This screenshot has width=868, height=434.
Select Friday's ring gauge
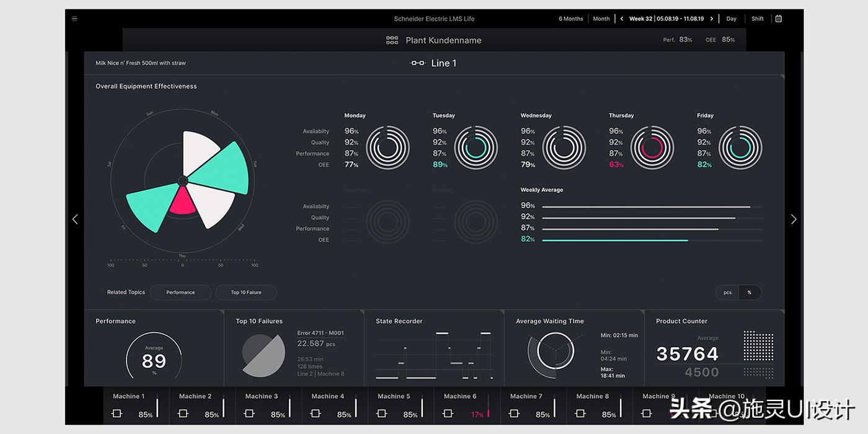coord(740,148)
